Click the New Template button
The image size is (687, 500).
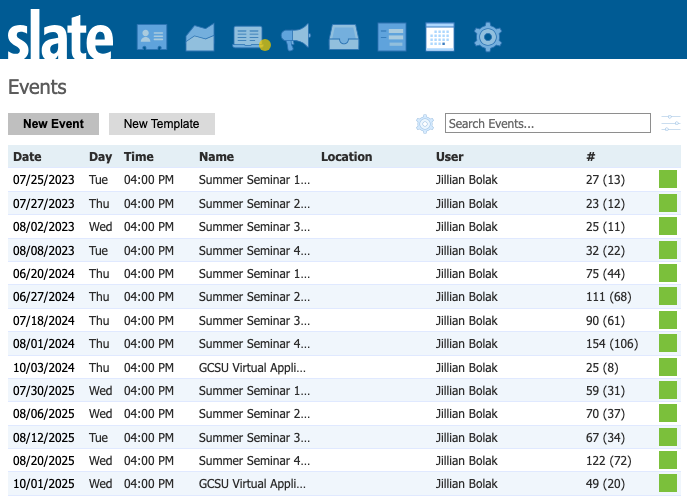click(162, 124)
